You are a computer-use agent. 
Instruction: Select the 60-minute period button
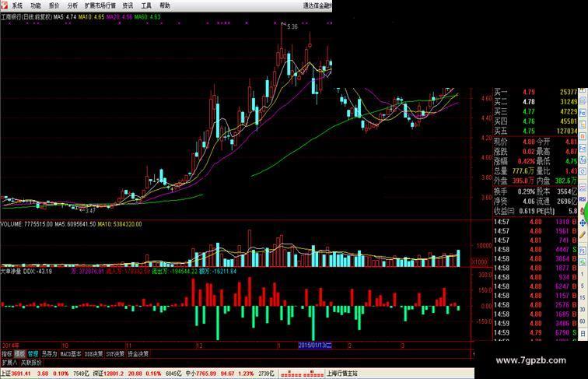click(x=583, y=321)
